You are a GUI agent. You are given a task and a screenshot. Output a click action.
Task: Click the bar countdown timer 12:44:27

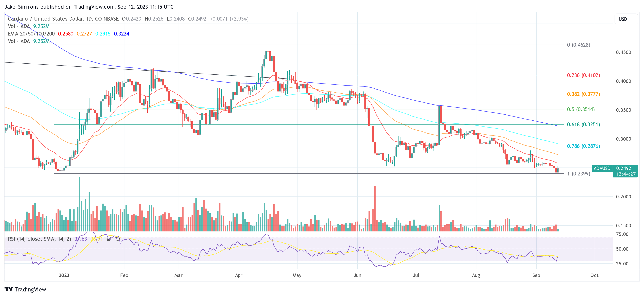coord(626,174)
